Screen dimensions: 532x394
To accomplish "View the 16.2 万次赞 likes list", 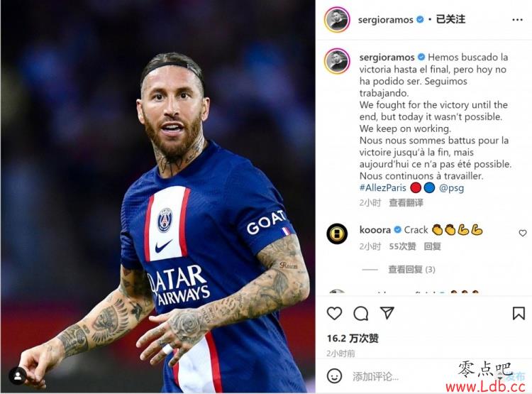I will [353, 339].
